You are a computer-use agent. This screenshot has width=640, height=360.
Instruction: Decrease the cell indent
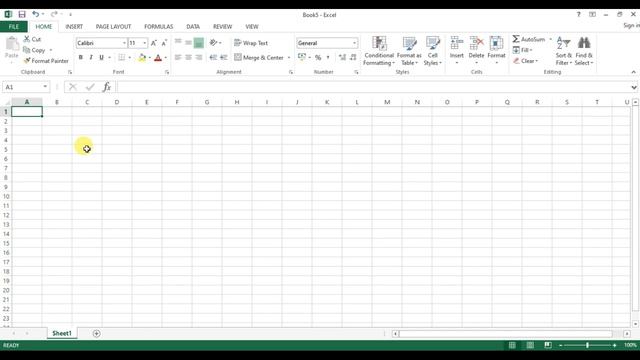(213, 58)
